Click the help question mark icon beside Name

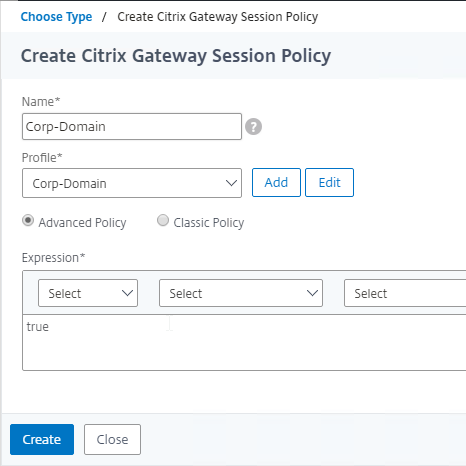pyautogui.click(x=253, y=127)
